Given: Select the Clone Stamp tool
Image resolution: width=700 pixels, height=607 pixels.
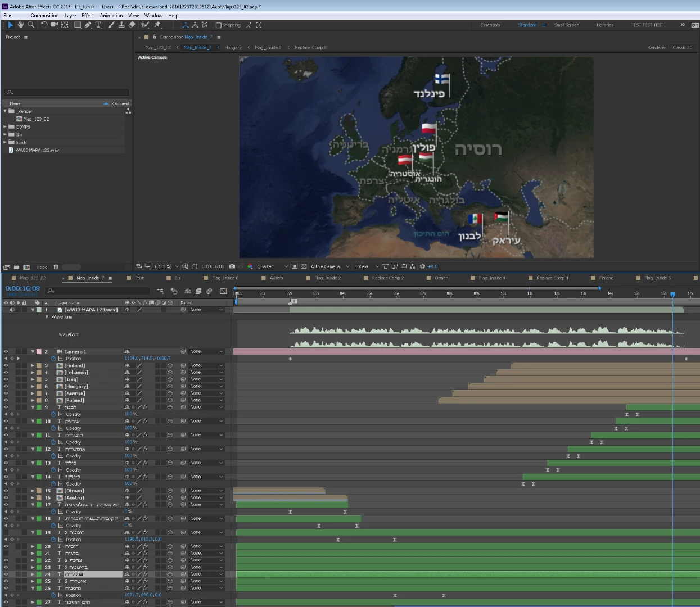Looking at the screenshot, I should point(121,25).
